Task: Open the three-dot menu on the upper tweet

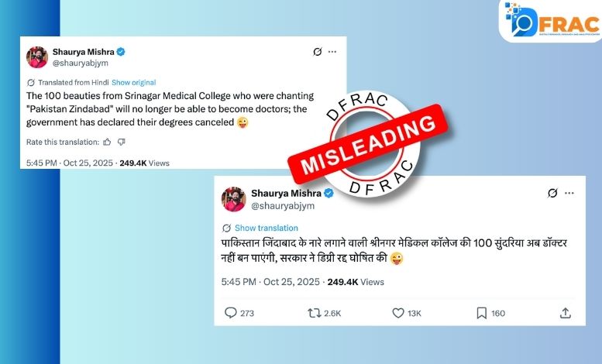Action: pyautogui.click(x=332, y=51)
